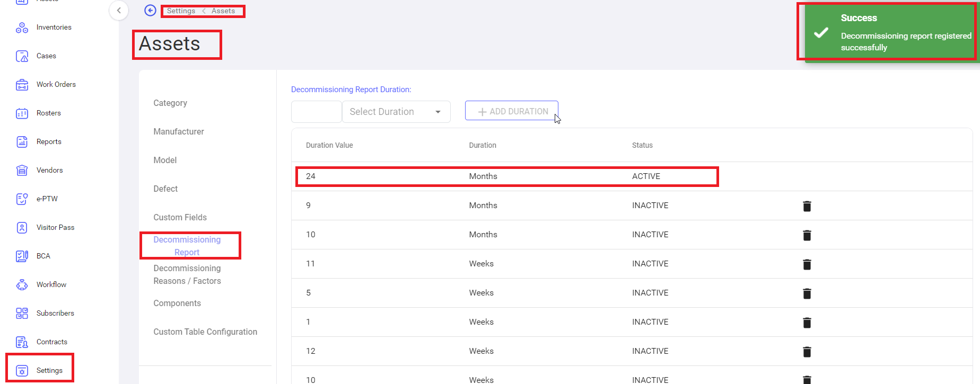
Task: Open the Workflow sidebar icon
Action: pyautogui.click(x=22, y=285)
